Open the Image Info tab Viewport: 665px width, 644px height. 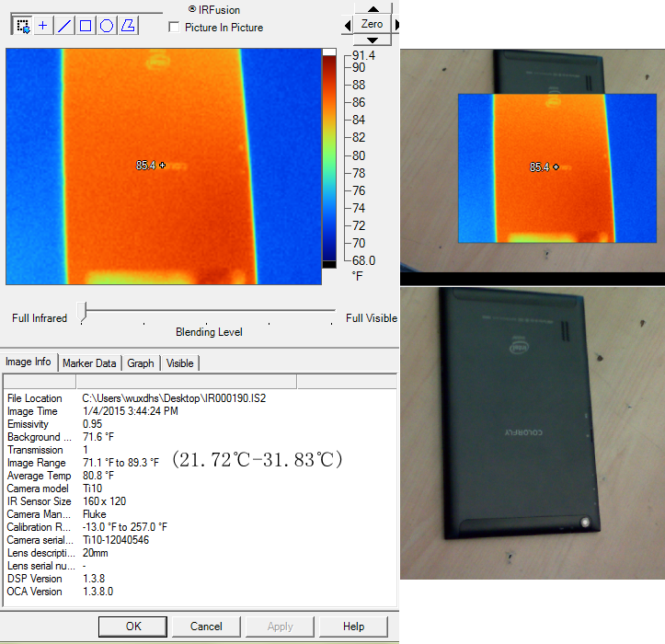pyautogui.click(x=29, y=362)
